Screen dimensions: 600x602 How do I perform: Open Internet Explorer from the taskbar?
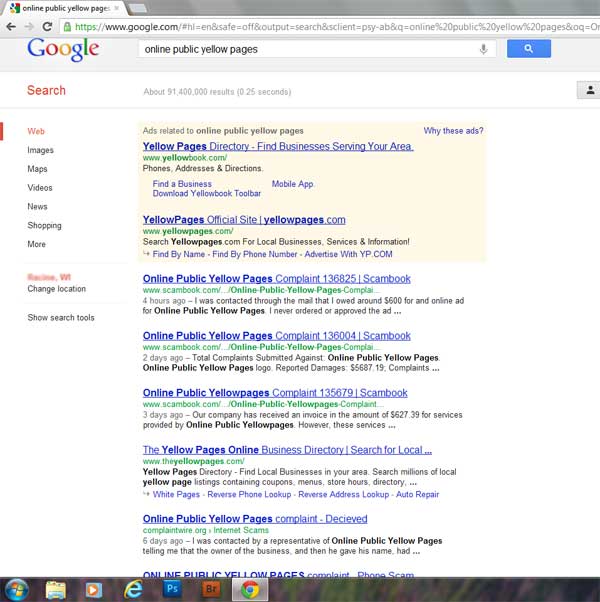point(133,589)
